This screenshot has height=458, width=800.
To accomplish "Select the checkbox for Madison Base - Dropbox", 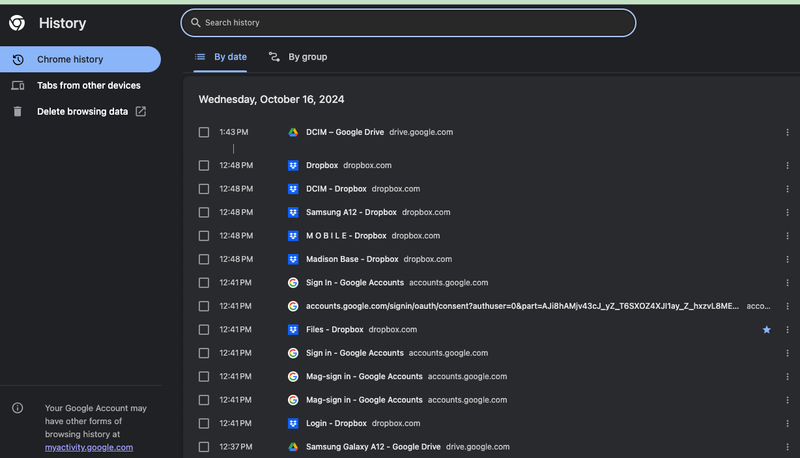I will coord(204,259).
